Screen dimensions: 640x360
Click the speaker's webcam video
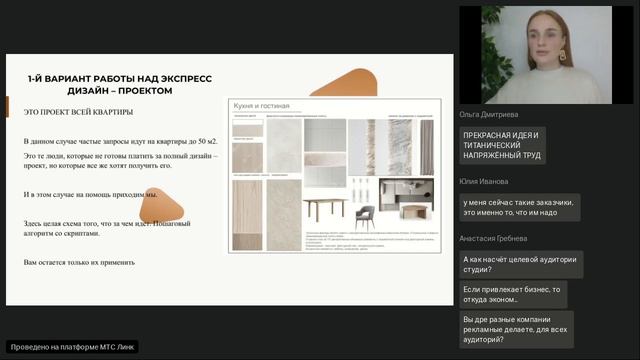(x=547, y=55)
